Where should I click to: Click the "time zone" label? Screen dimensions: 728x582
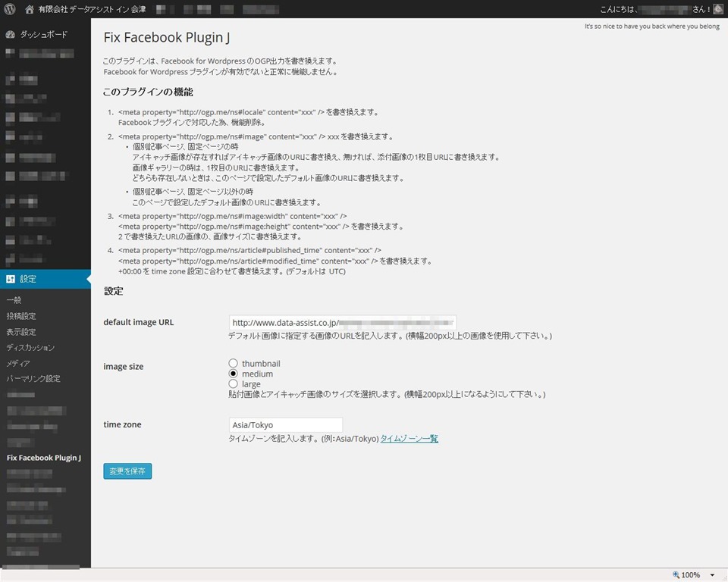[x=122, y=424]
